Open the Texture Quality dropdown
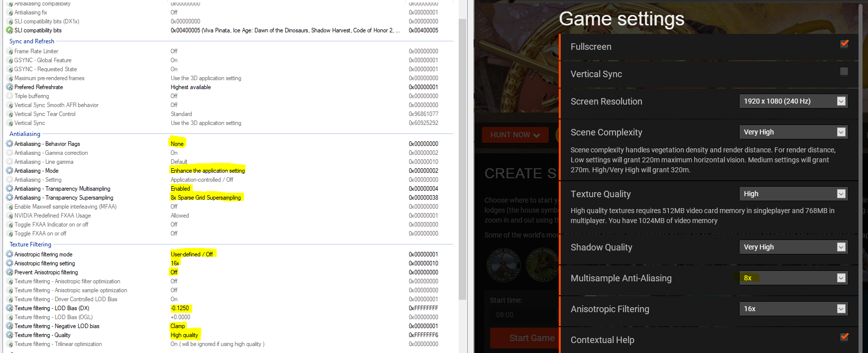Image resolution: width=868 pixels, height=353 pixels. (793, 194)
